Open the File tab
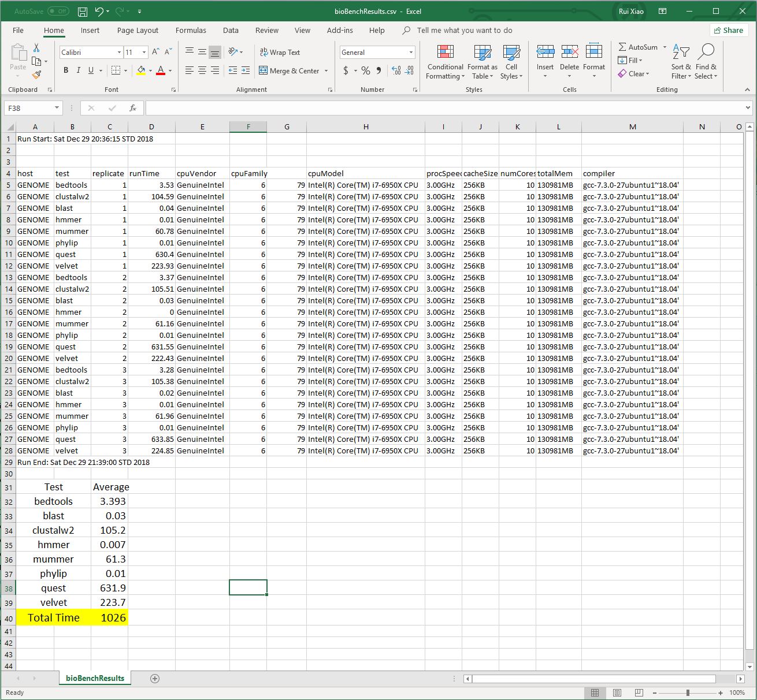The image size is (757, 700). (x=18, y=30)
